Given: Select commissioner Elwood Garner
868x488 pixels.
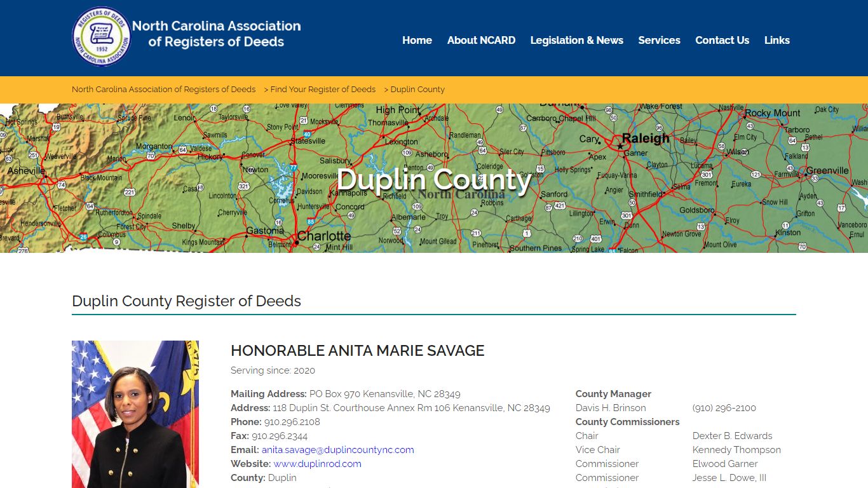Looking at the screenshot, I should pos(725,464).
